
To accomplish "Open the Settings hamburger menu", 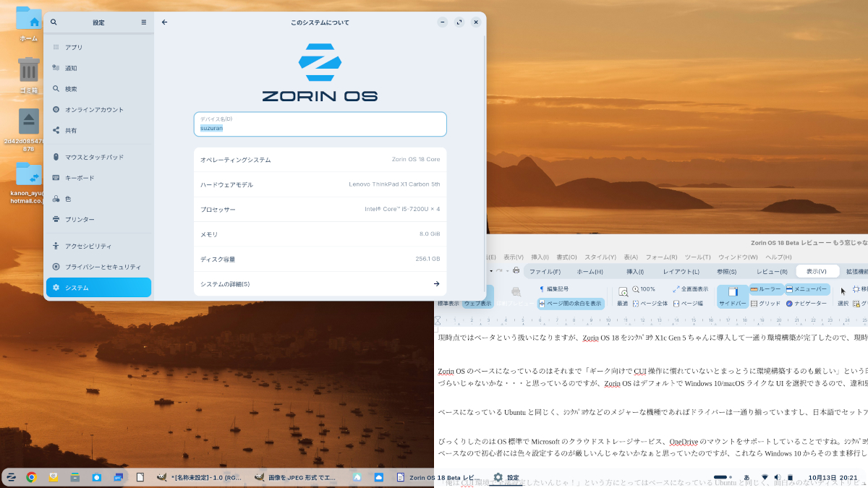I will 144,22.
